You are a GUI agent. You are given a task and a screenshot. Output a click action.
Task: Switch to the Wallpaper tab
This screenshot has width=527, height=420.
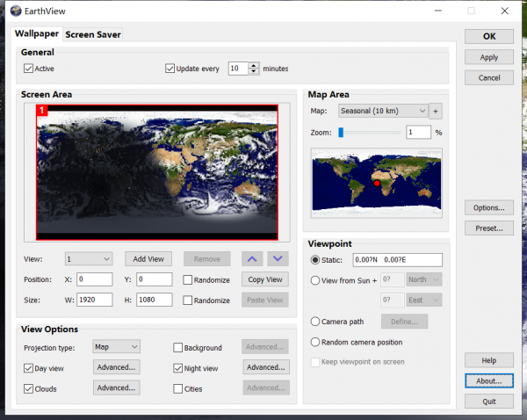pos(37,33)
